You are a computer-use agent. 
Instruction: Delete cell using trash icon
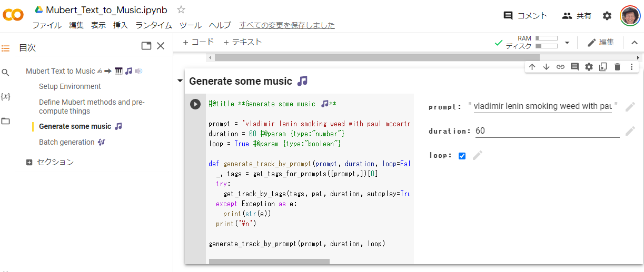tap(617, 67)
